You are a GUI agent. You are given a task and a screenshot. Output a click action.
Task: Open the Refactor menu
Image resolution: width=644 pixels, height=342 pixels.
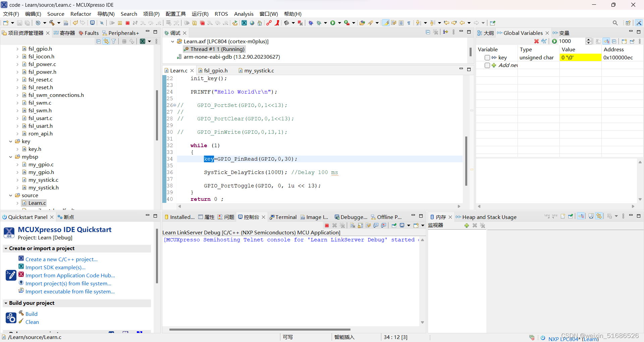(81, 14)
